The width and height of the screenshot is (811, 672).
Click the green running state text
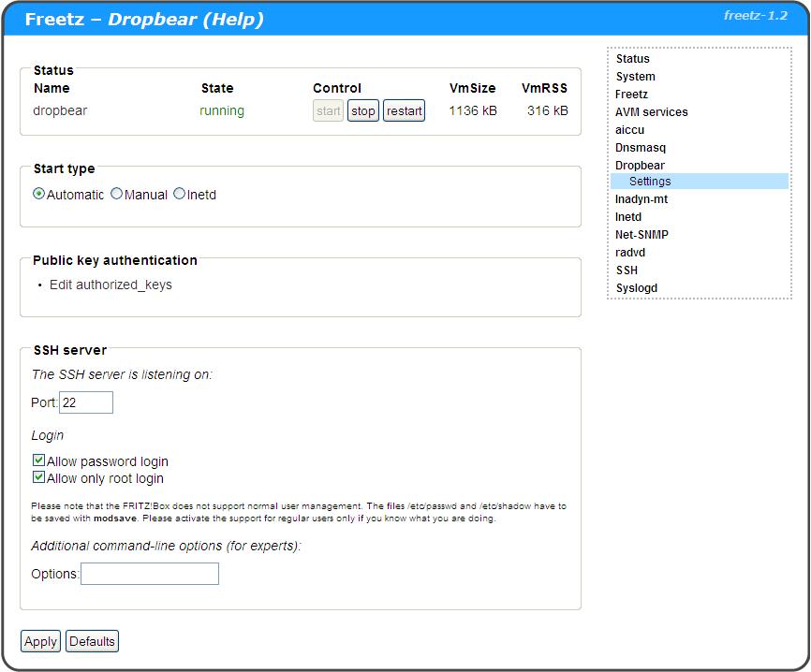(x=222, y=110)
